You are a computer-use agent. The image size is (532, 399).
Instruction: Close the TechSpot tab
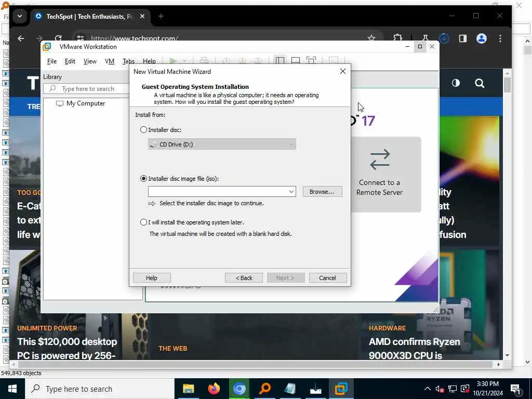[x=142, y=16]
